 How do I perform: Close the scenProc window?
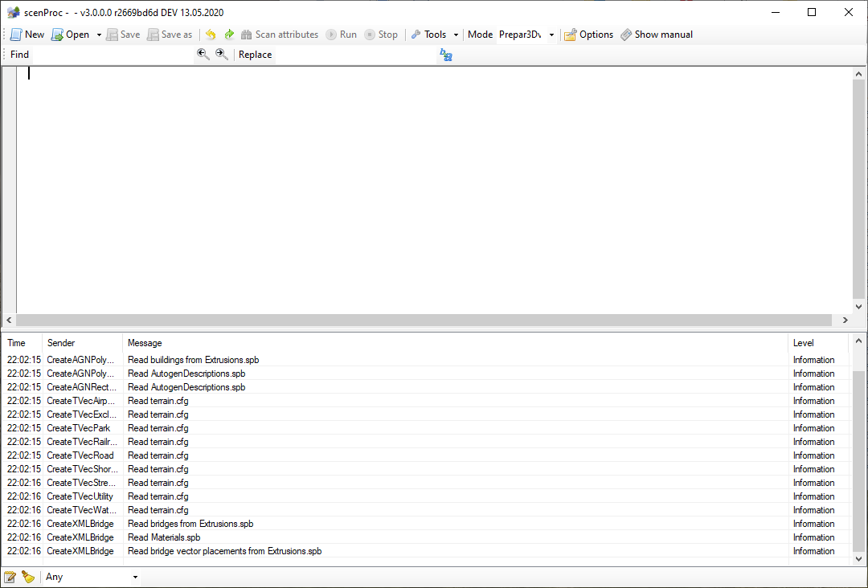point(848,12)
